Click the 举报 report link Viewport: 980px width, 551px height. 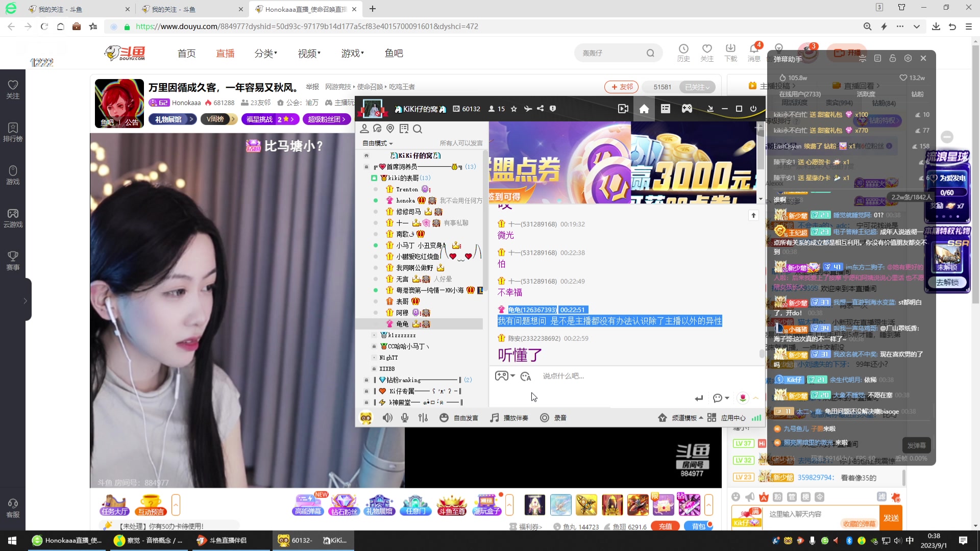[312, 87]
